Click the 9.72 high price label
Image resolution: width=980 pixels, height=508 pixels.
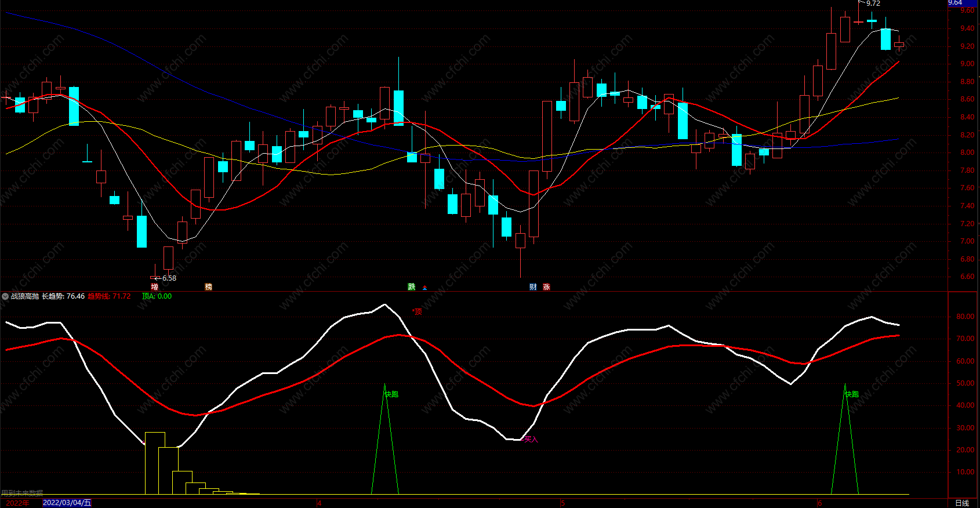(x=873, y=3)
